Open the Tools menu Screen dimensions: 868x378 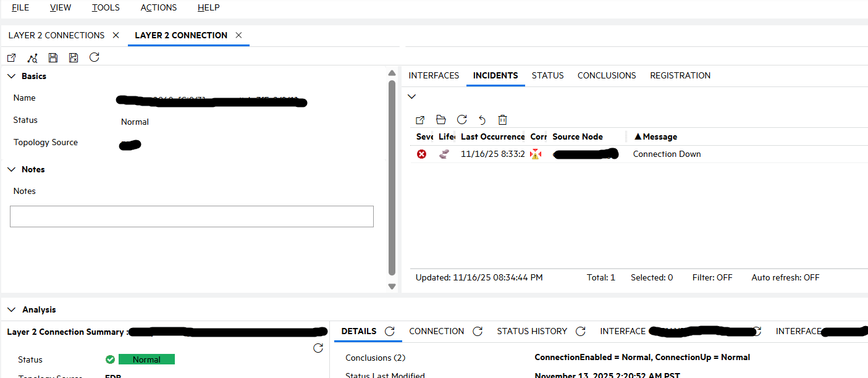tap(106, 8)
